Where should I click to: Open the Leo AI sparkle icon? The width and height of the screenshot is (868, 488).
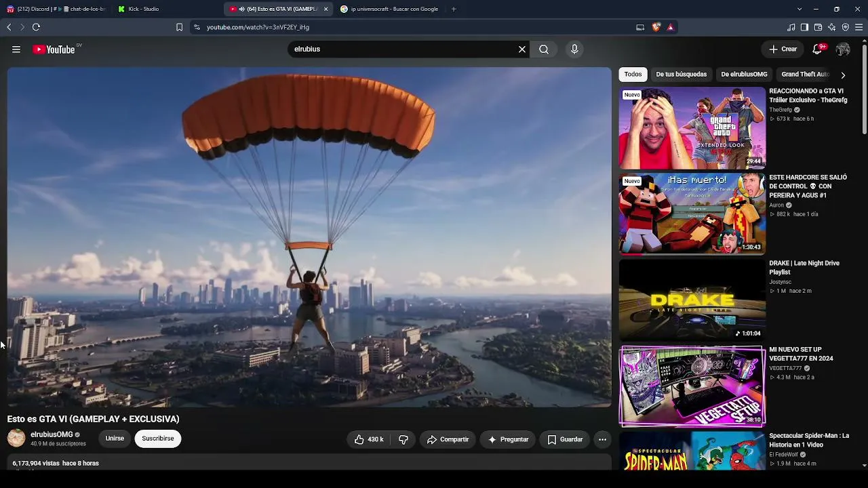[831, 27]
